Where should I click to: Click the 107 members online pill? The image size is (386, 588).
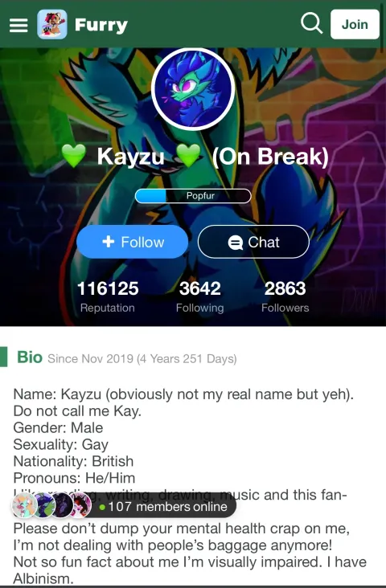[x=124, y=506]
